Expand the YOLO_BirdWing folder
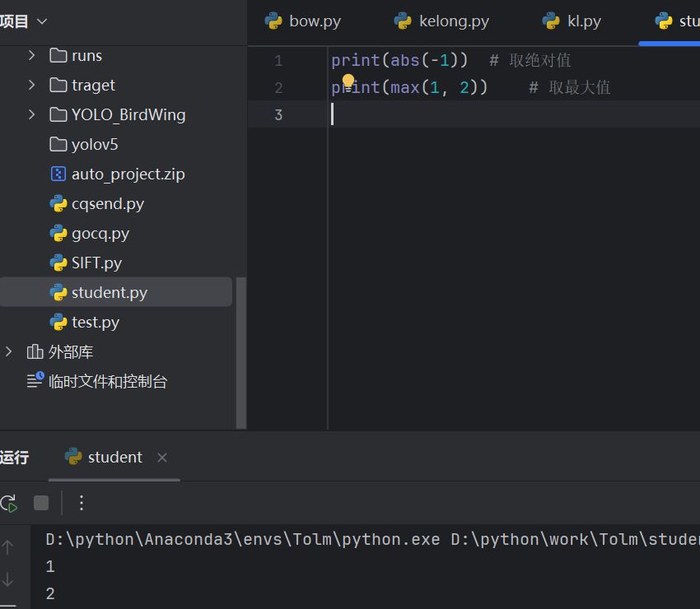This screenshot has width=700, height=609. coord(31,114)
